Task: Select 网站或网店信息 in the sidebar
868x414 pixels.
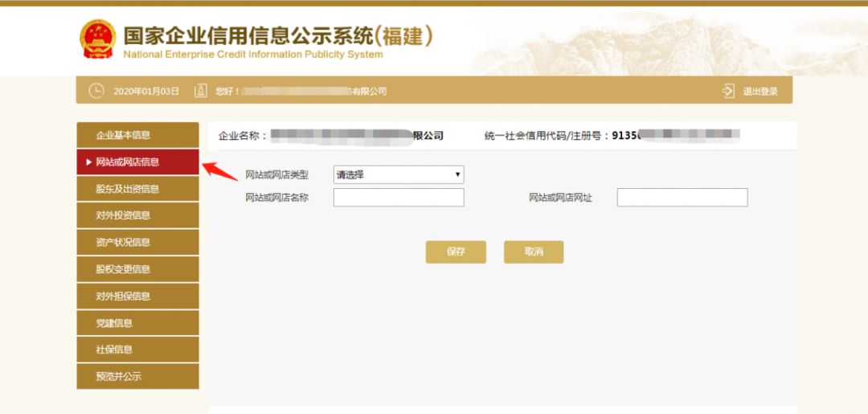Action: point(137,162)
